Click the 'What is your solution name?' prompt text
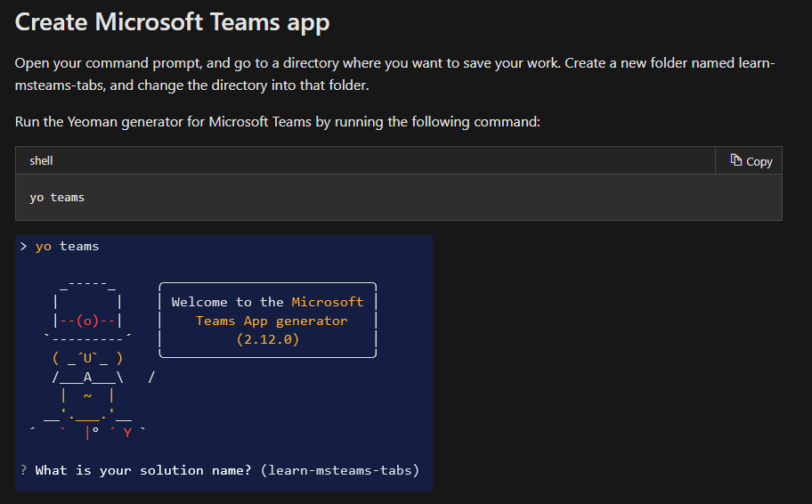 point(143,470)
